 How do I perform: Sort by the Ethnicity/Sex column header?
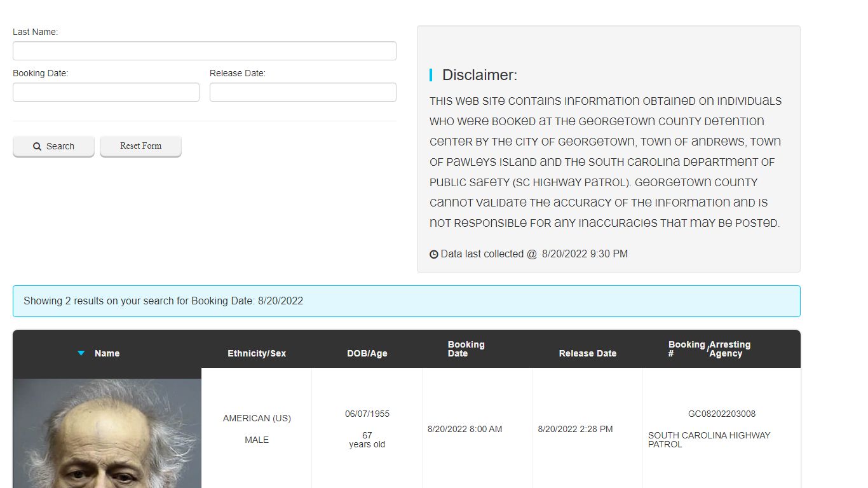click(257, 353)
